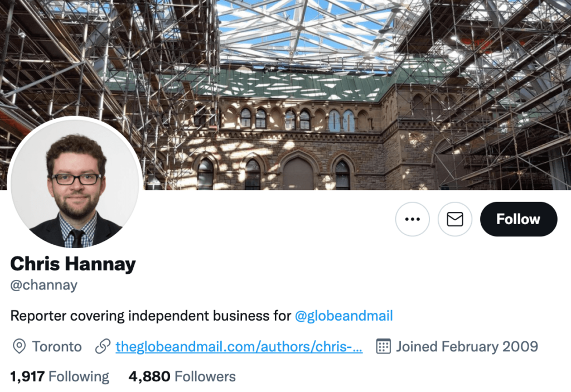Open the more options ellipsis menu
The width and height of the screenshot is (571, 392).
[x=412, y=219]
